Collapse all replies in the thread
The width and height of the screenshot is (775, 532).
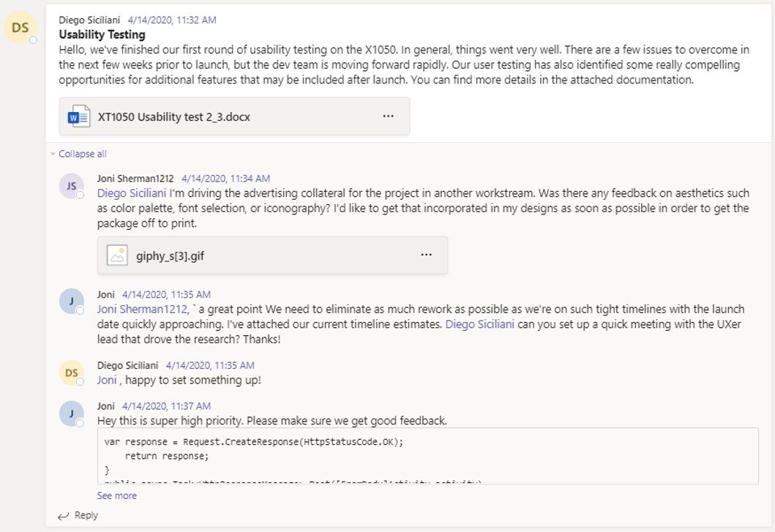tap(83, 154)
